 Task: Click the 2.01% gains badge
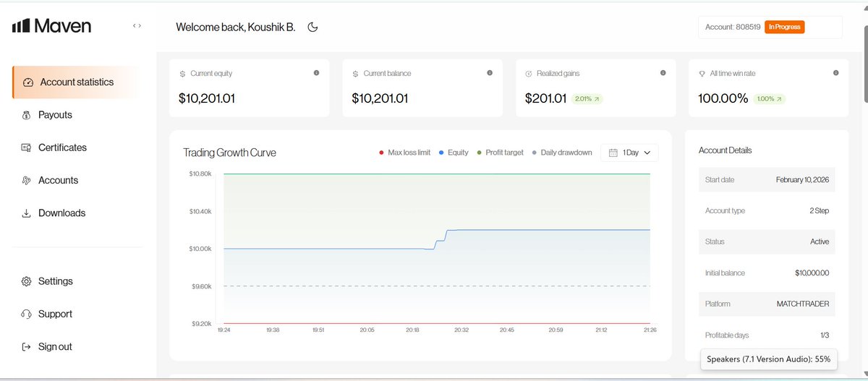pos(587,99)
